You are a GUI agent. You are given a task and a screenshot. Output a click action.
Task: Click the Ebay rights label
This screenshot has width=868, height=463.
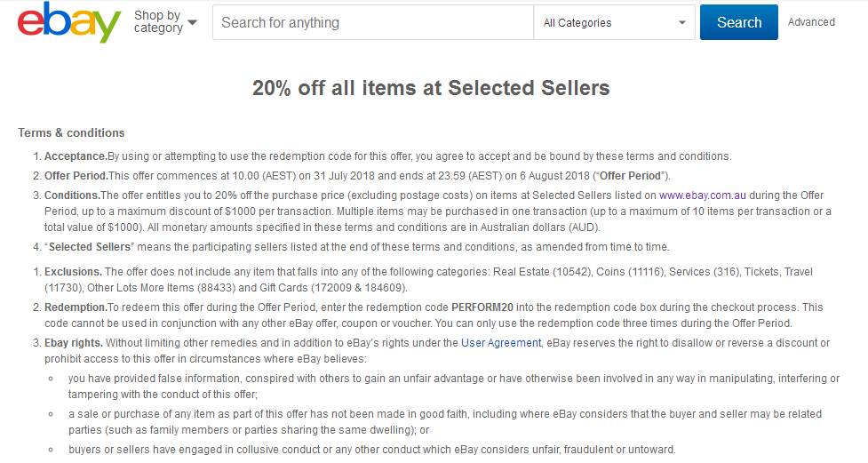74,343
